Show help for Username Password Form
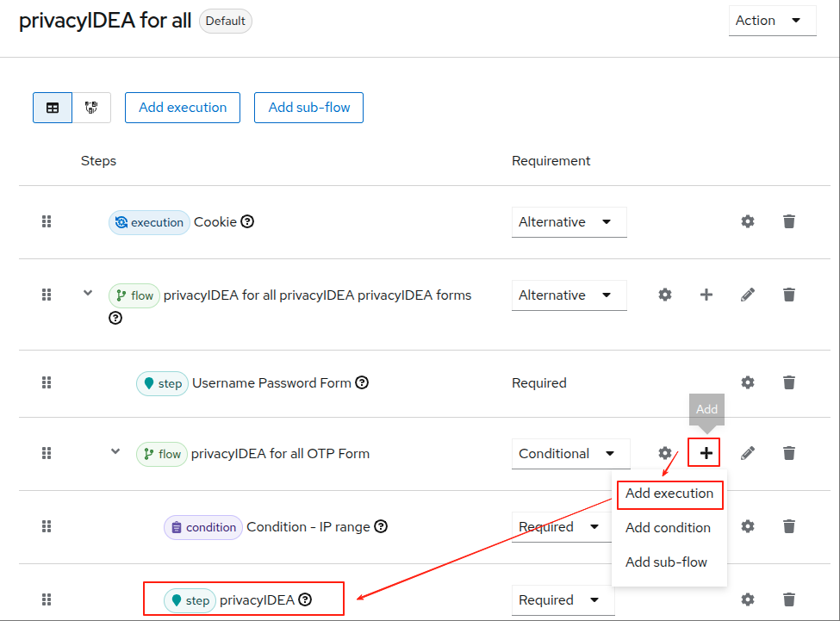The height and width of the screenshot is (621, 840). (x=362, y=382)
